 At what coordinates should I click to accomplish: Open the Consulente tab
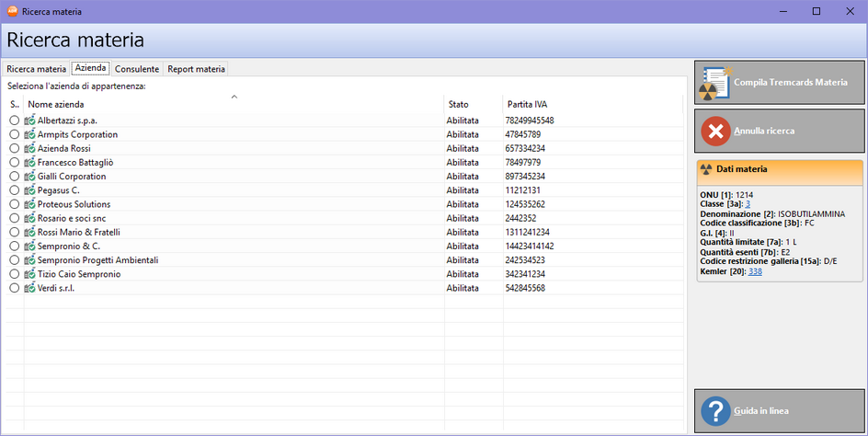pos(136,69)
